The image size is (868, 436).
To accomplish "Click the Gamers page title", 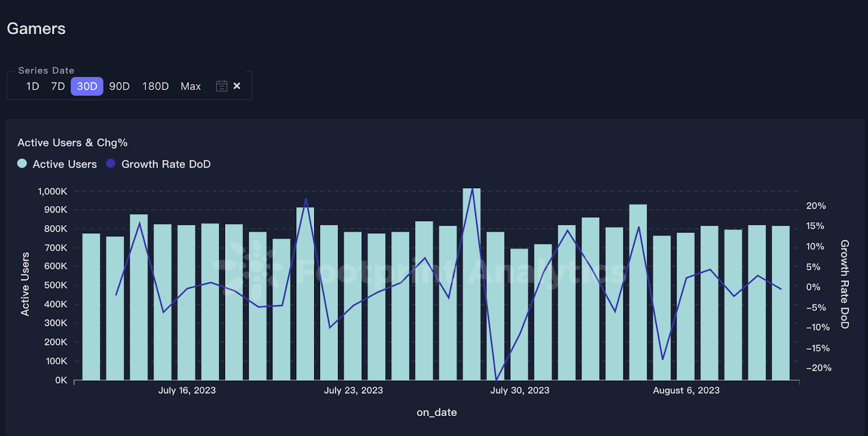I will [36, 28].
